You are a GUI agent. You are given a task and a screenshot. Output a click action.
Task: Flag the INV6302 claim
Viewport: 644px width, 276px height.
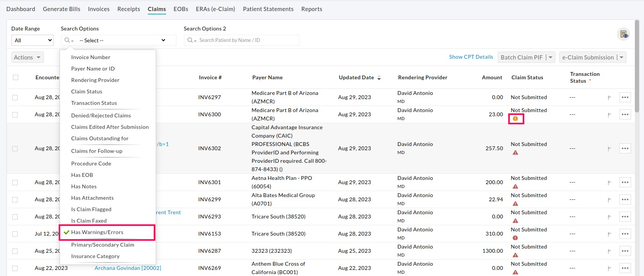(x=609, y=149)
